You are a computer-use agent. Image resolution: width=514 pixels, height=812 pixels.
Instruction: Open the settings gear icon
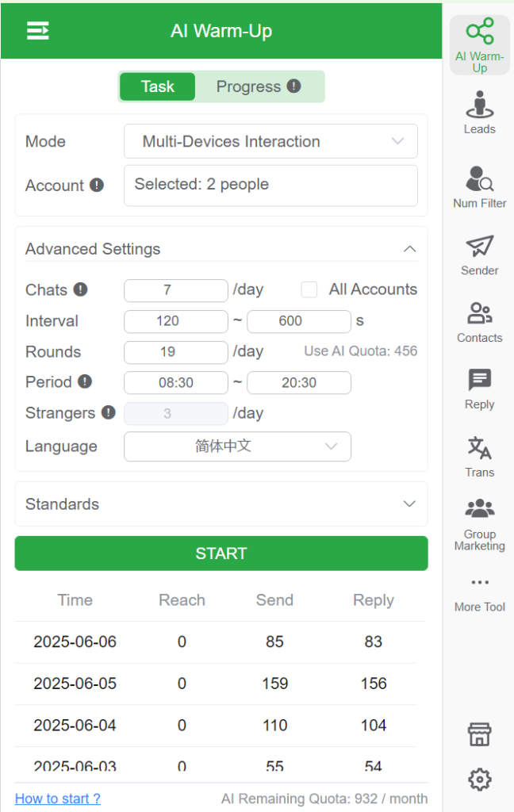[x=479, y=779]
